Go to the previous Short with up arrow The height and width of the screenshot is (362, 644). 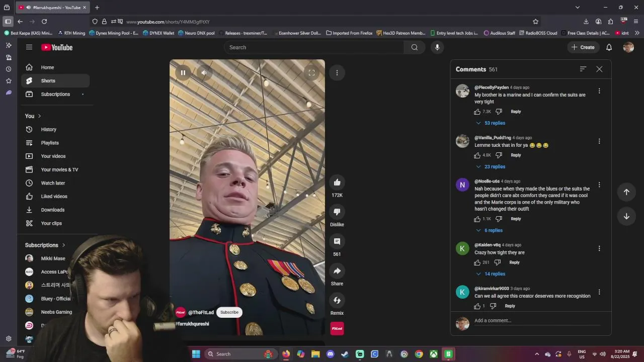[626, 192]
